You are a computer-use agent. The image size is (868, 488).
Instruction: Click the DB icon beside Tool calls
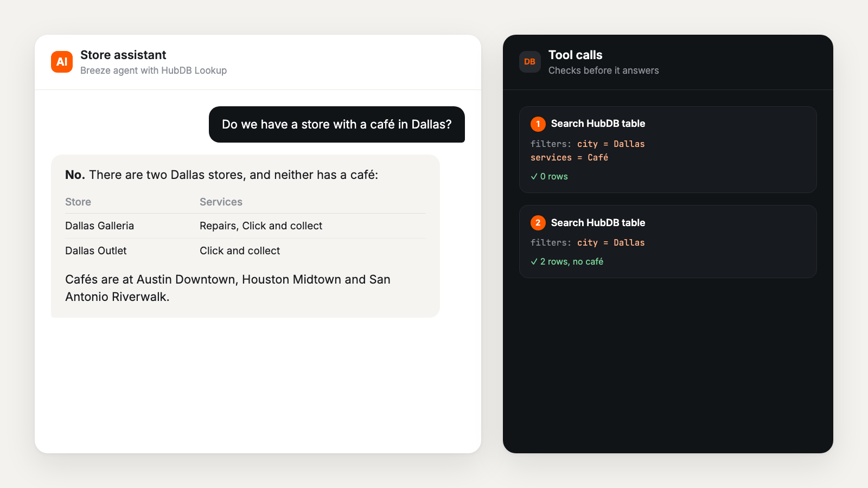pyautogui.click(x=530, y=62)
